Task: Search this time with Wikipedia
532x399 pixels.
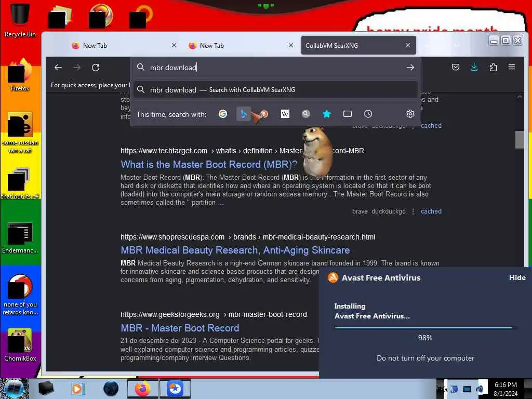Action: 285,114
